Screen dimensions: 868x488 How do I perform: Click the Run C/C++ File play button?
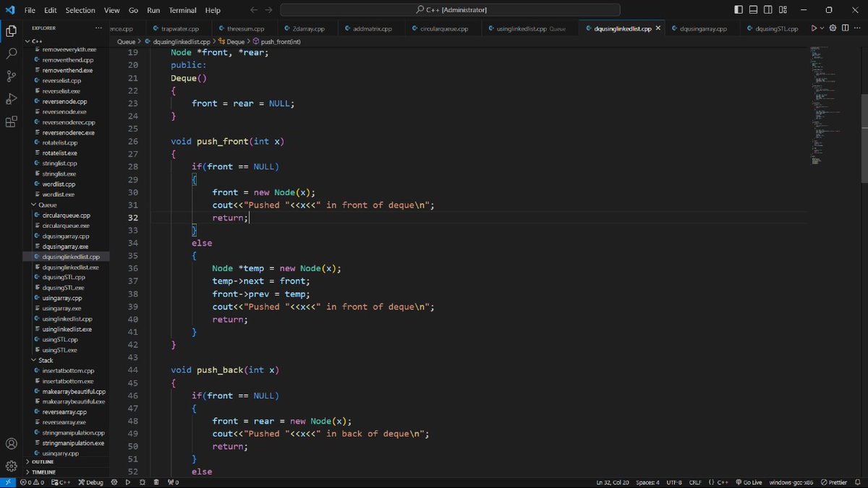pyautogui.click(x=814, y=29)
